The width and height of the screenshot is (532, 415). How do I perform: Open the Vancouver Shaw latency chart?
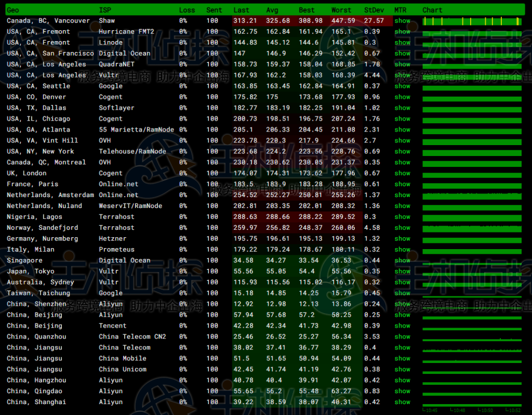click(x=472, y=21)
